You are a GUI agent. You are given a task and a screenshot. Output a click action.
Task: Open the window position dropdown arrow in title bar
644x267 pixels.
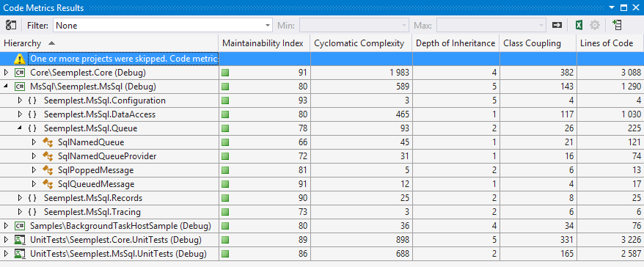612,7
